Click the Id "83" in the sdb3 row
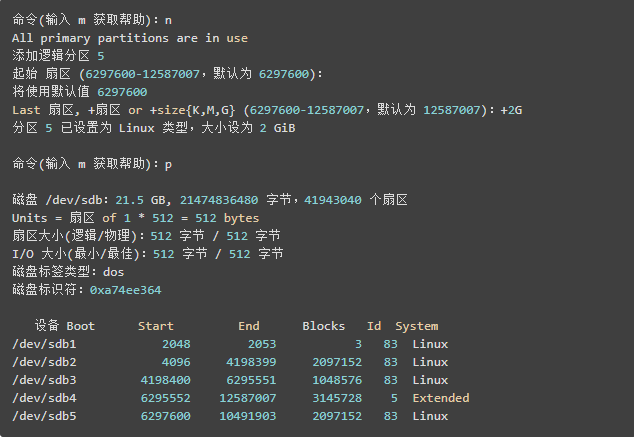The width and height of the screenshot is (634, 438). click(391, 380)
